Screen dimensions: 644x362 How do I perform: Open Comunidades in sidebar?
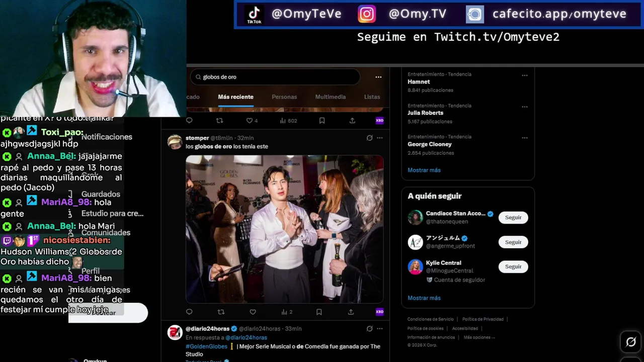click(106, 233)
